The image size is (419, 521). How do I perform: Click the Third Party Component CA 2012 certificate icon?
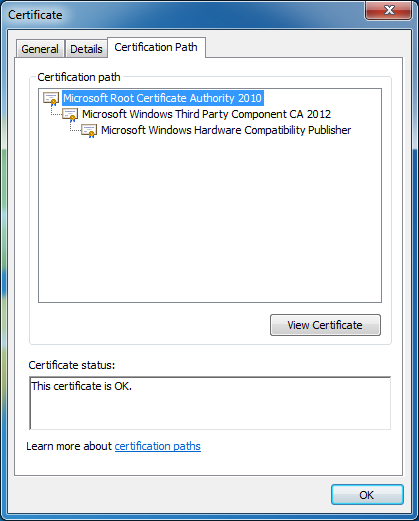70,115
